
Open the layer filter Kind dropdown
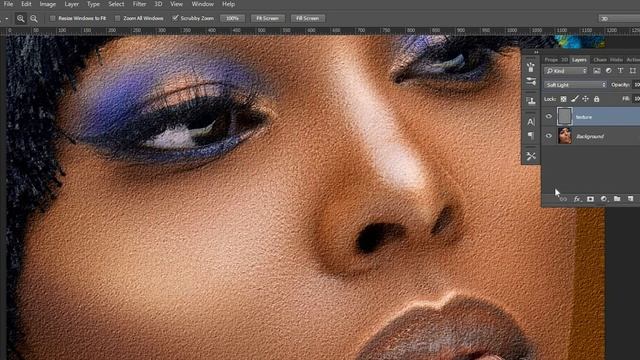point(565,71)
